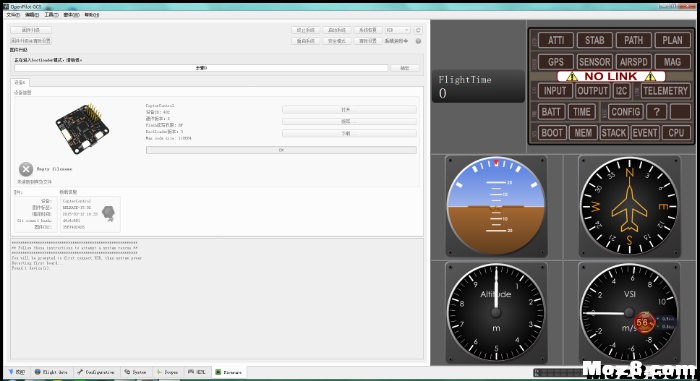Click the MAG status indicator
Screen dimensions: 700x381
[x=672, y=62]
